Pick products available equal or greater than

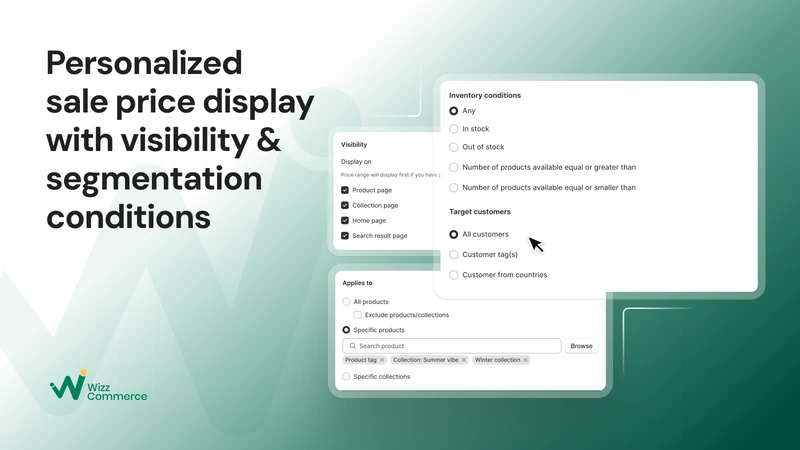pos(453,167)
